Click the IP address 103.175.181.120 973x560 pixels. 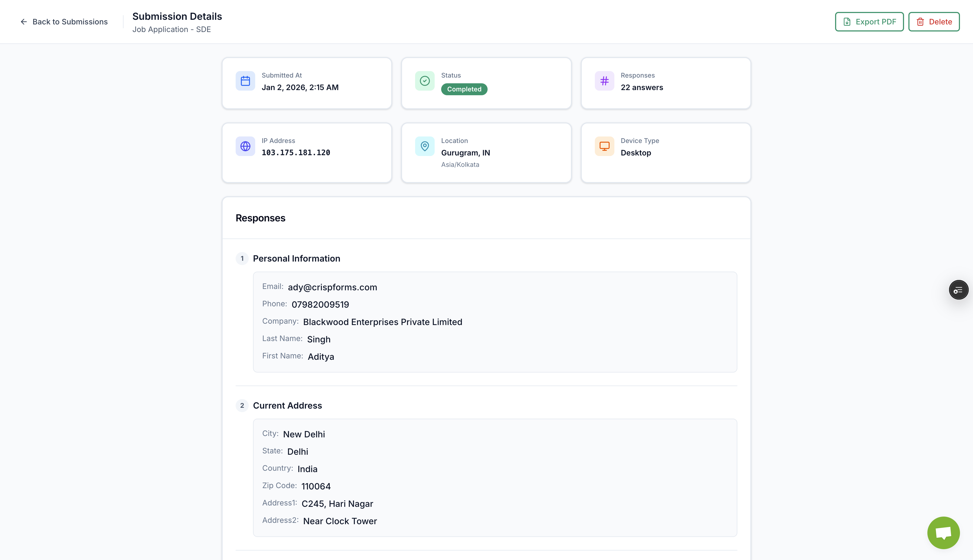[295, 153]
